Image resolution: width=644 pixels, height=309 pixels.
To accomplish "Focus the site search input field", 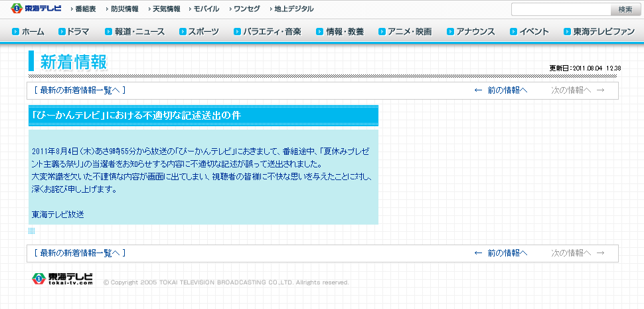I will coord(561,9).
